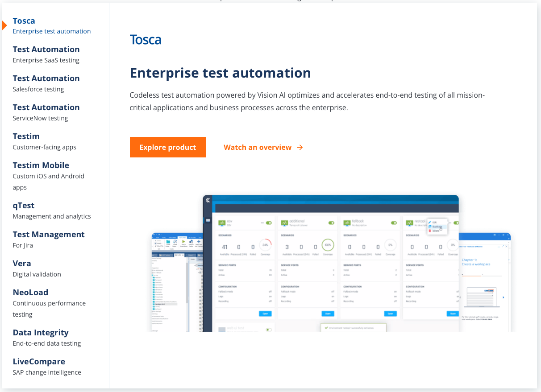Click the orange Explore product button
The height and width of the screenshot is (392, 541).
coord(168,147)
